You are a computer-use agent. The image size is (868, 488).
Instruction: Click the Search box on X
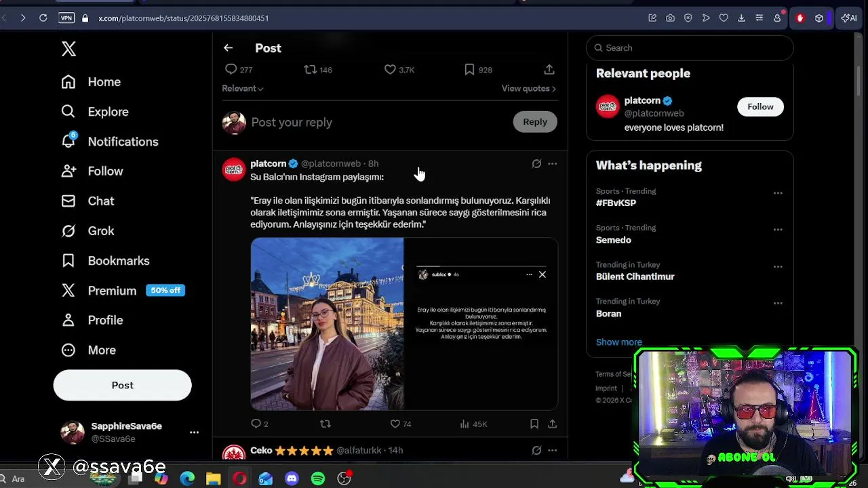pyautogui.click(x=690, y=47)
